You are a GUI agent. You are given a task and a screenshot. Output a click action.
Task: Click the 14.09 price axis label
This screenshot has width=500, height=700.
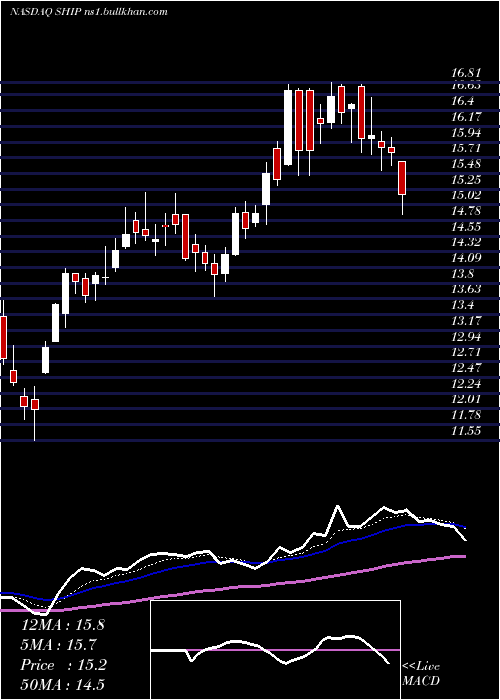coord(466,258)
